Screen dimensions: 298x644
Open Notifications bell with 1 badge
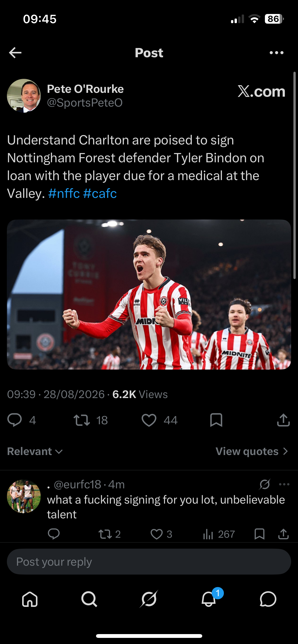tap(209, 599)
